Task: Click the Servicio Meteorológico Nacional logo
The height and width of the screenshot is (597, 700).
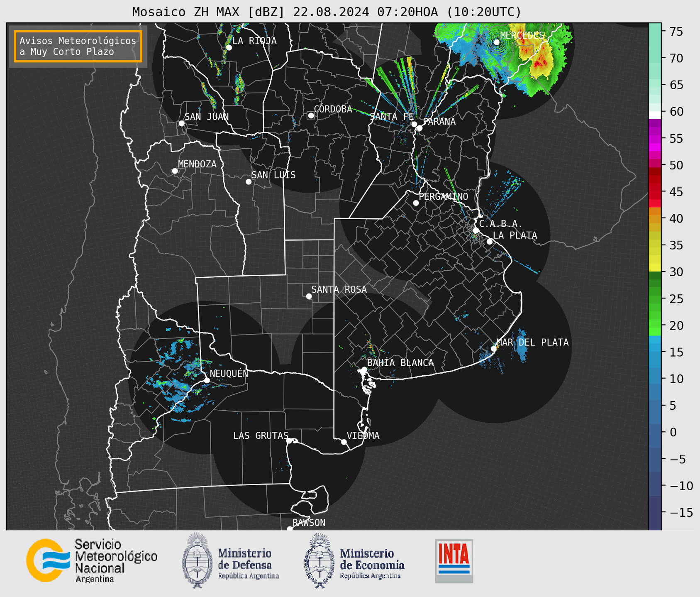Action: coord(92,560)
